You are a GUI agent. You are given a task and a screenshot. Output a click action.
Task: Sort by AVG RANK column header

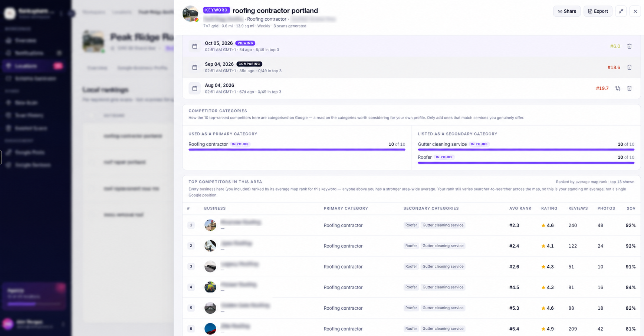520,208
